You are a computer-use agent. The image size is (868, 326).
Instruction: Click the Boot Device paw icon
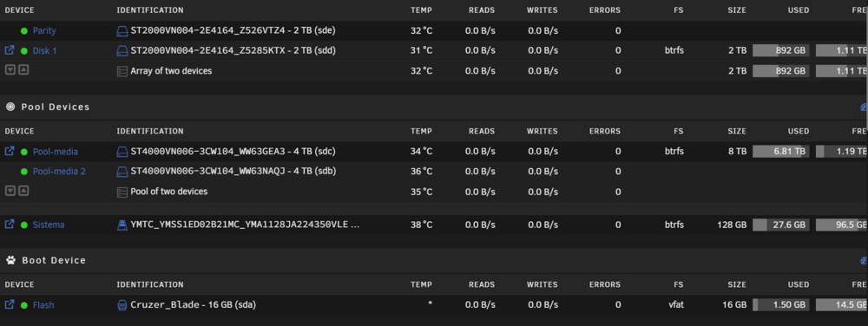10,260
